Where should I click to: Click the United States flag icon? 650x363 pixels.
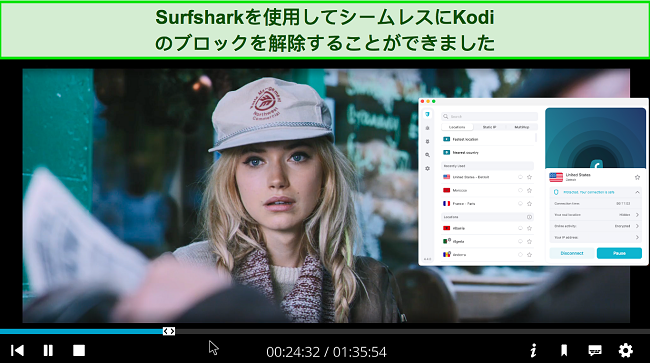pyautogui.click(x=556, y=177)
